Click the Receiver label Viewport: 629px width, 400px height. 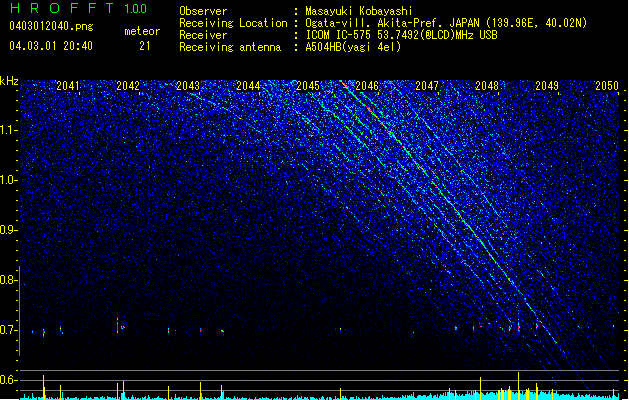pos(203,35)
